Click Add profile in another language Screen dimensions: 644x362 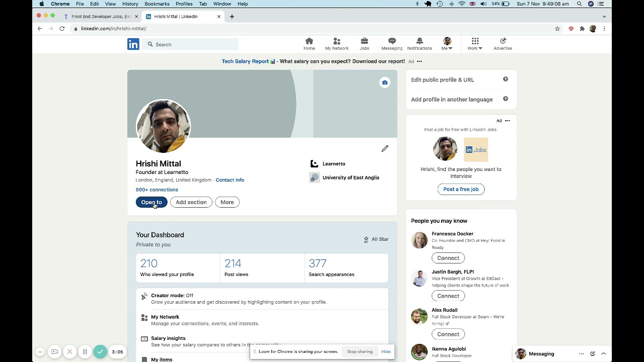coord(452,99)
